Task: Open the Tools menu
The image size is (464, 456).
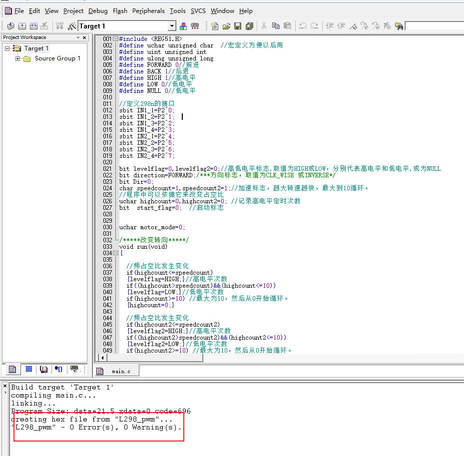Action: (178, 11)
